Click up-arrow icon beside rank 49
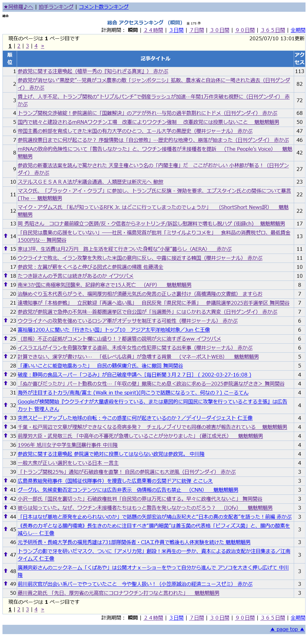The height and width of the screenshot is (644, 308). coord(6,583)
